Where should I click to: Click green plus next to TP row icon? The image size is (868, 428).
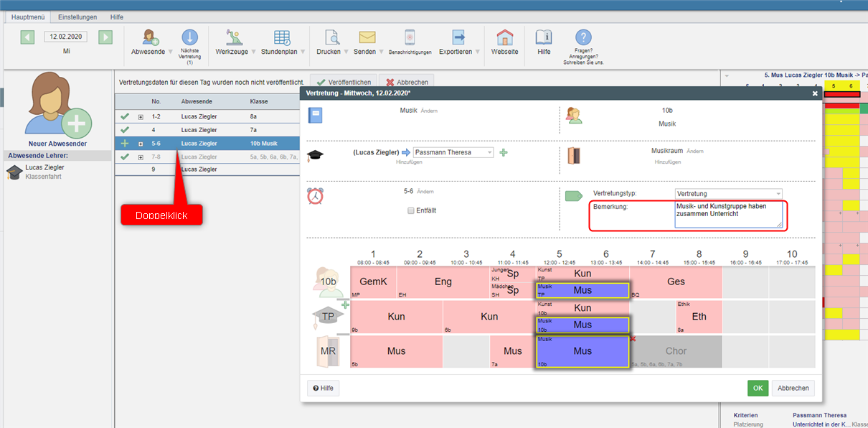tap(345, 305)
